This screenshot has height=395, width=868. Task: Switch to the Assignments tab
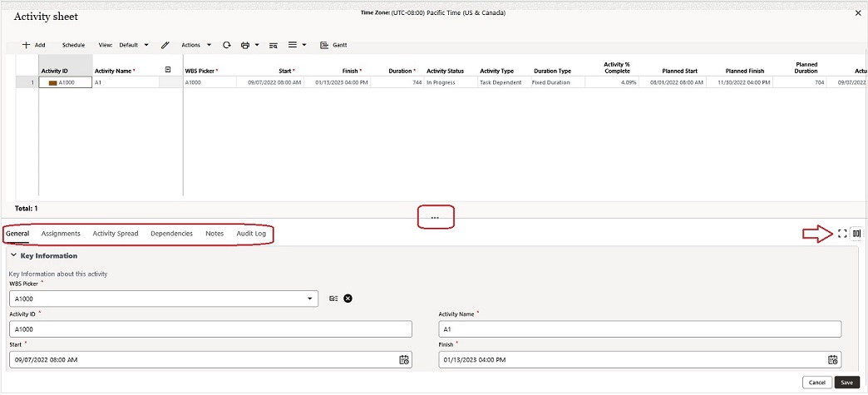[61, 234]
